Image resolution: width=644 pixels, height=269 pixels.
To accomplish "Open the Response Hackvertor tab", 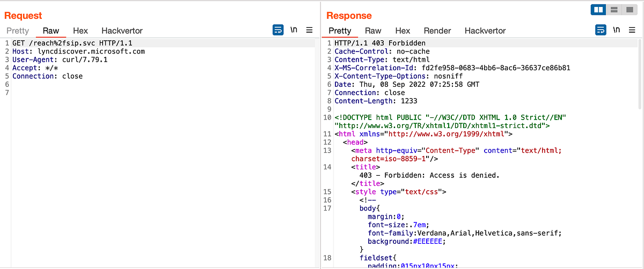I will [x=485, y=31].
